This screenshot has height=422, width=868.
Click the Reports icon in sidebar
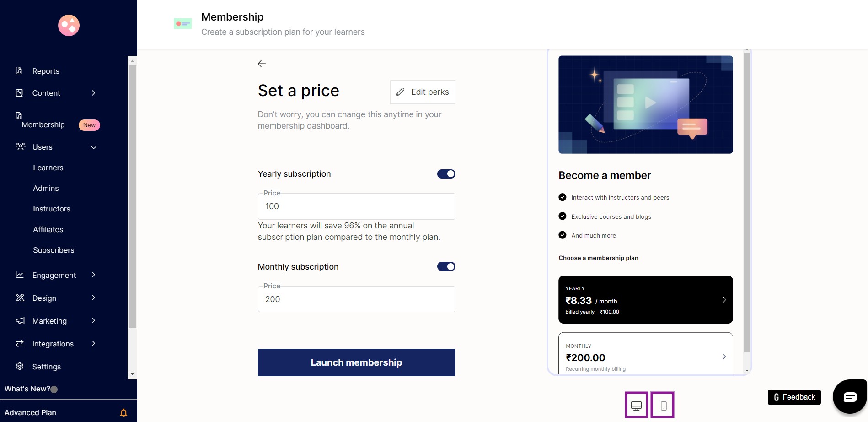[19, 70]
